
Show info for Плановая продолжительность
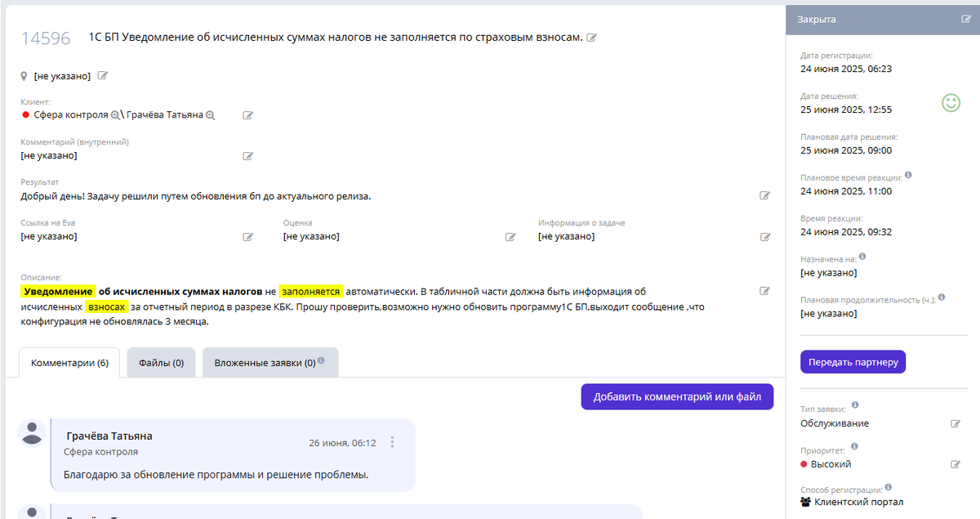point(942,298)
